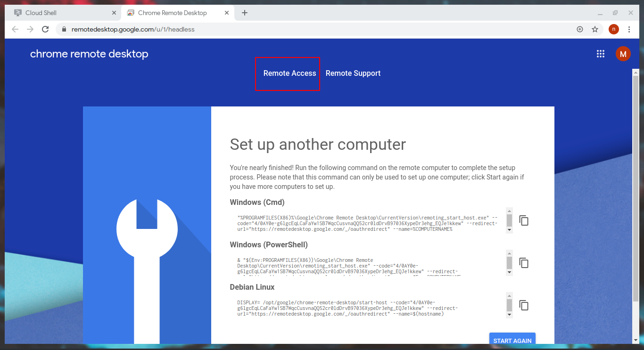The height and width of the screenshot is (350, 644).
Task: Open the Google apps grid
Action: 601,54
